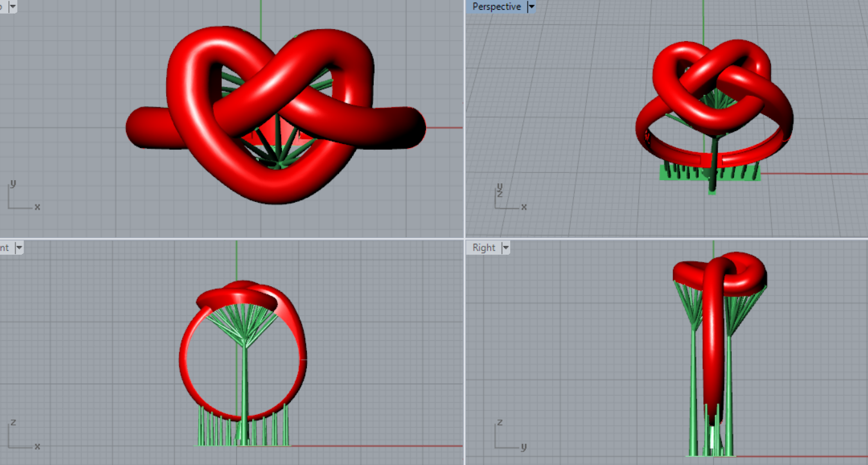Activate the Right viewport title label
The height and width of the screenshot is (465, 868).
coord(484,248)
